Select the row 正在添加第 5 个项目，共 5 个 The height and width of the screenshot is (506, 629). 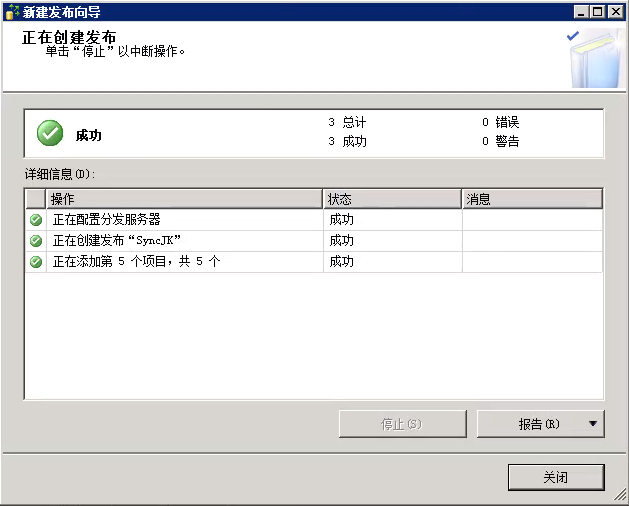pos(314,262)
